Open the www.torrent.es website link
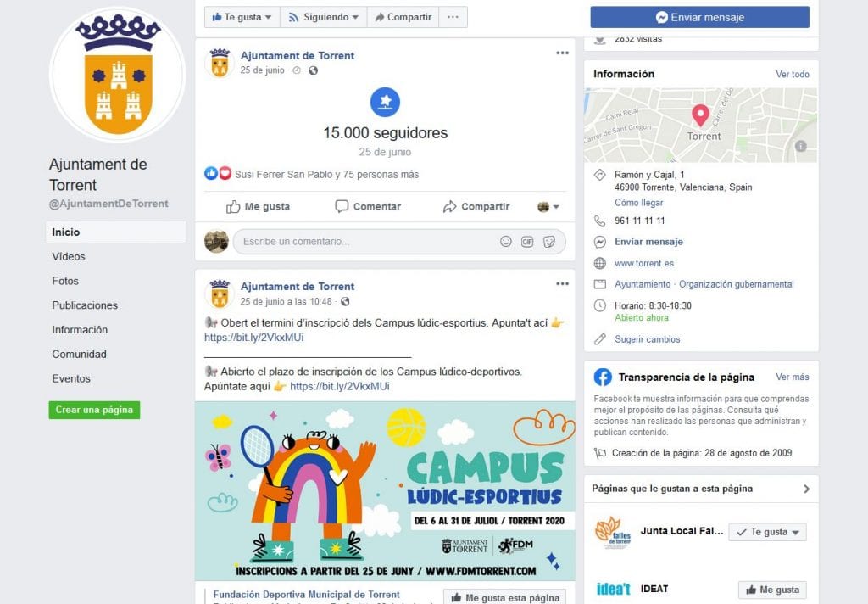The height and width of the screenshot is (604, 868). coord(644,263)
